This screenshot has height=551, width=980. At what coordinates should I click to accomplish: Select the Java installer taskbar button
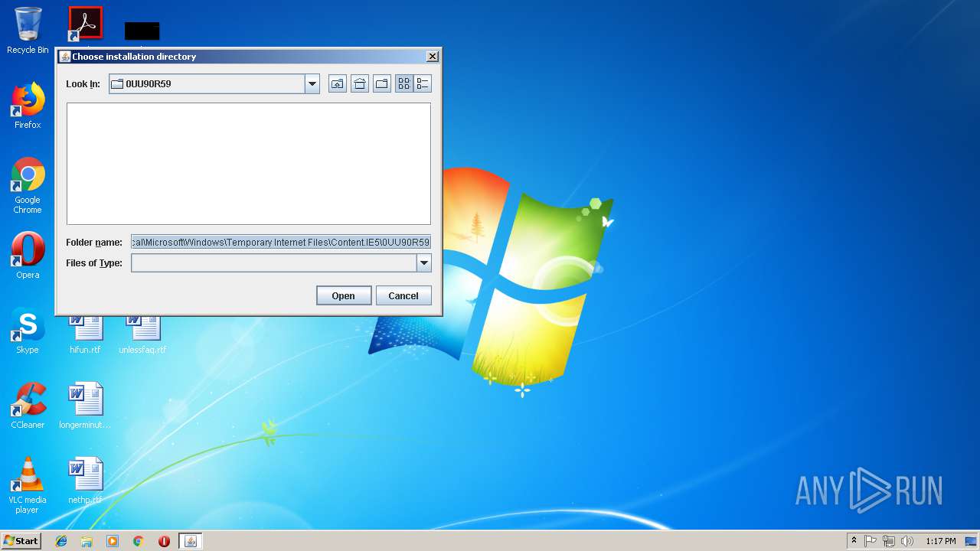pyautogui.click(x=191, y=541)
